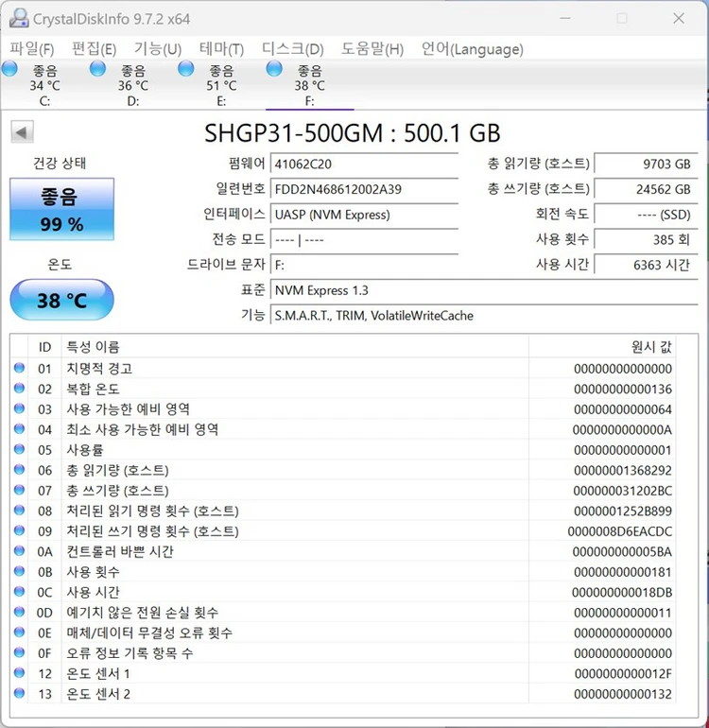This screenshot has height=728, width=709.
Task: Go to previous disk with left arrow
Action: 22,132
